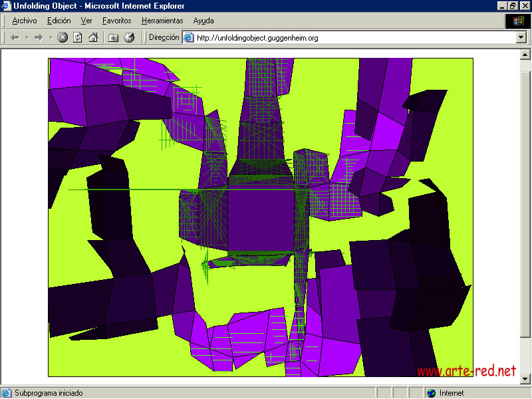Open the Favoritos menu
This screenshot has width=532, height=399.
[116, 21]
